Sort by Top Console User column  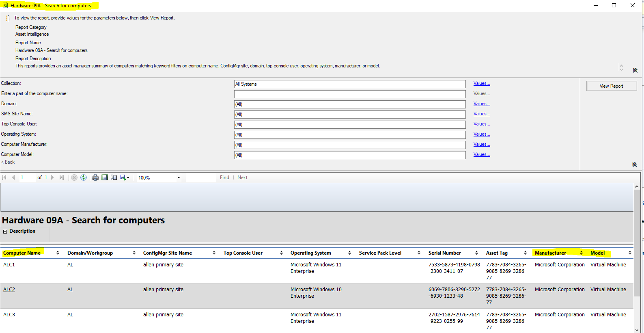pos(281,253)
